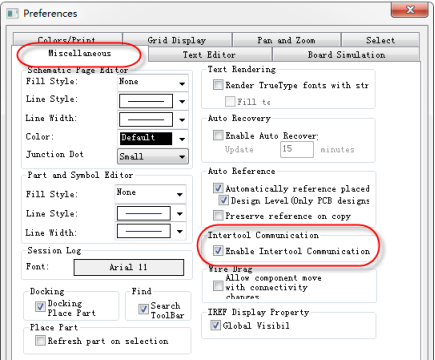The image size is (435, 360).
Task: Open the Board Simulation tab
Action: point(346,54)
